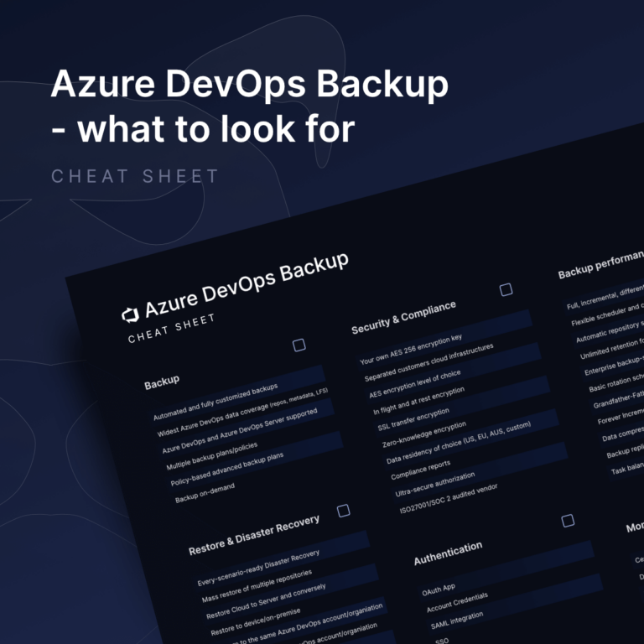Screen dimensions: 644x644
Task: Click the 'CHEAT SHEET' subtitle under the headline
Action: tap(134, 176)
